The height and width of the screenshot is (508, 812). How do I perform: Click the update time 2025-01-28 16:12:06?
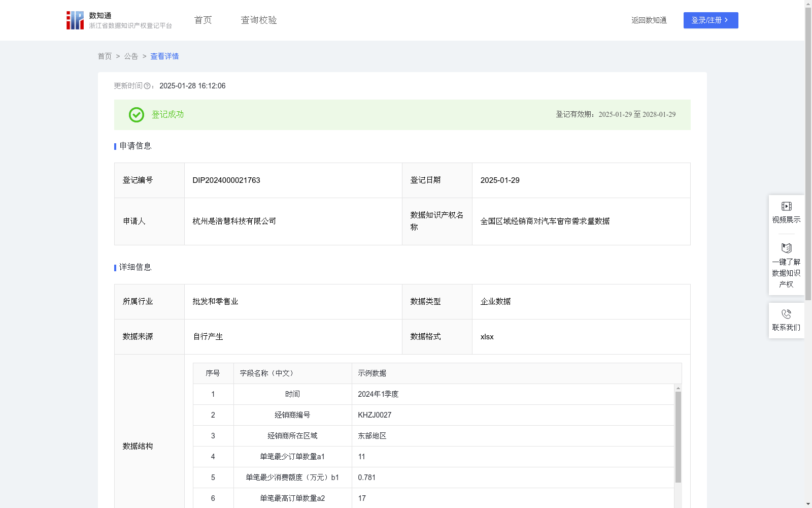click(x=192, y=86)
